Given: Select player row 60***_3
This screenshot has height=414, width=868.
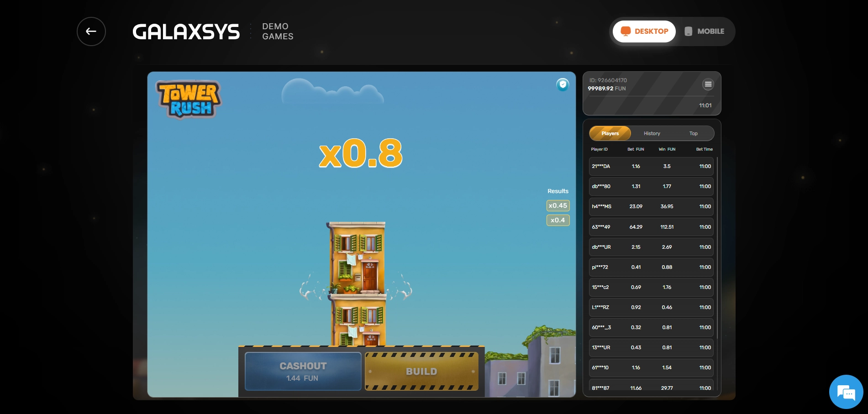Looking at the screenshot, I should pos(651,327).
